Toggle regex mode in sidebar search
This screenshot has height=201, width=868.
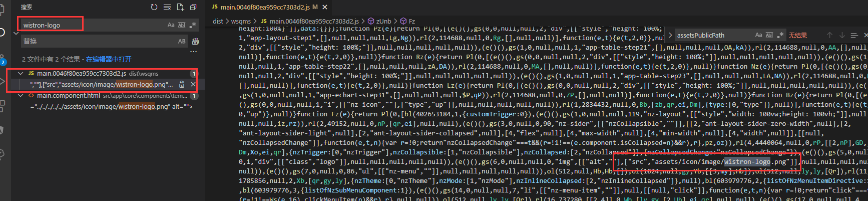point(192,25)
